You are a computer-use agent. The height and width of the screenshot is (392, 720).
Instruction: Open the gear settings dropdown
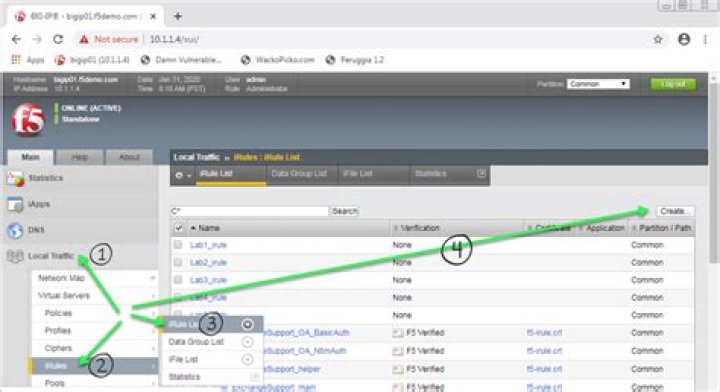[183, 175]
